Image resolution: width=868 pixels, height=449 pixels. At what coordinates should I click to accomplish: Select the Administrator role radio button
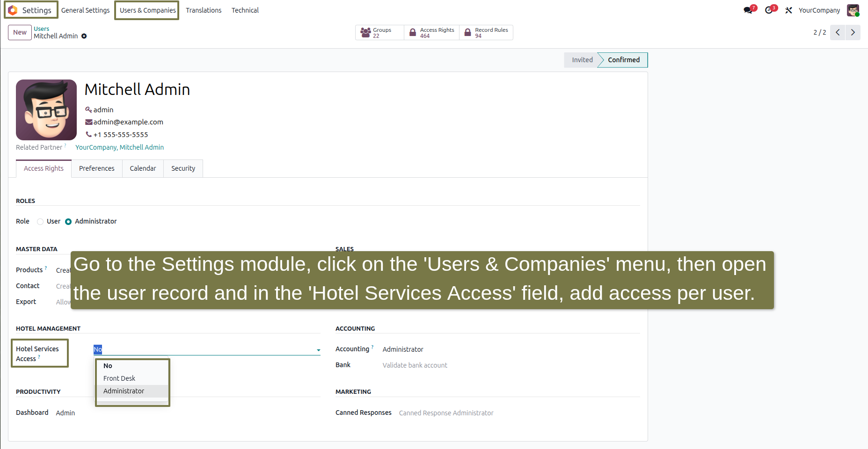pos(68,222)
